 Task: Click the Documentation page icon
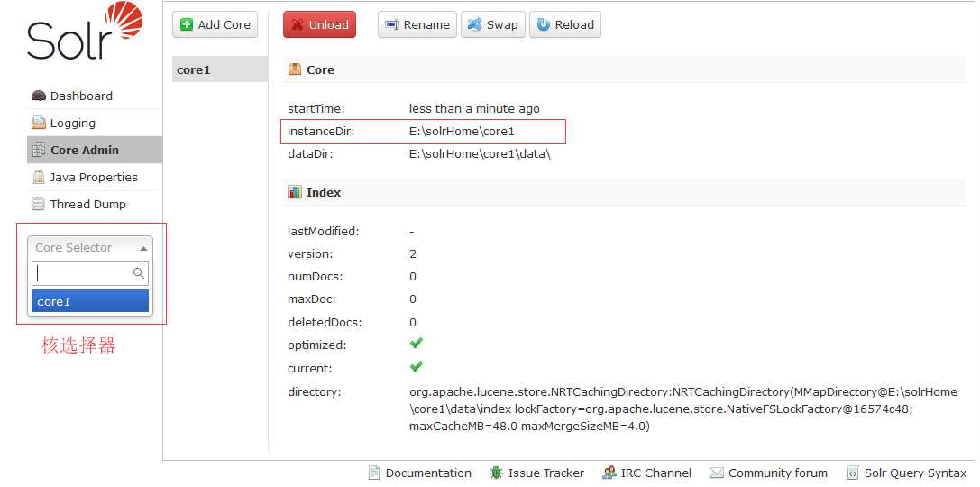click(374, 473)
